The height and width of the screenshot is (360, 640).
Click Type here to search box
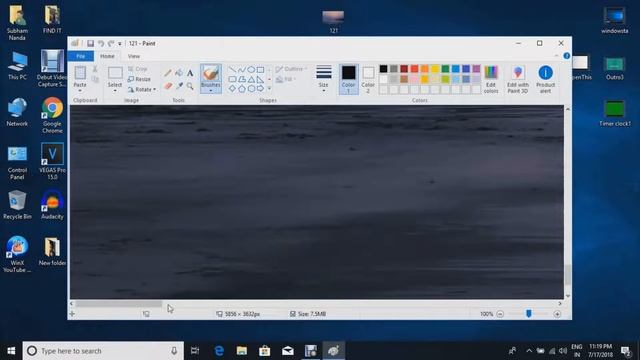(103, 351)
